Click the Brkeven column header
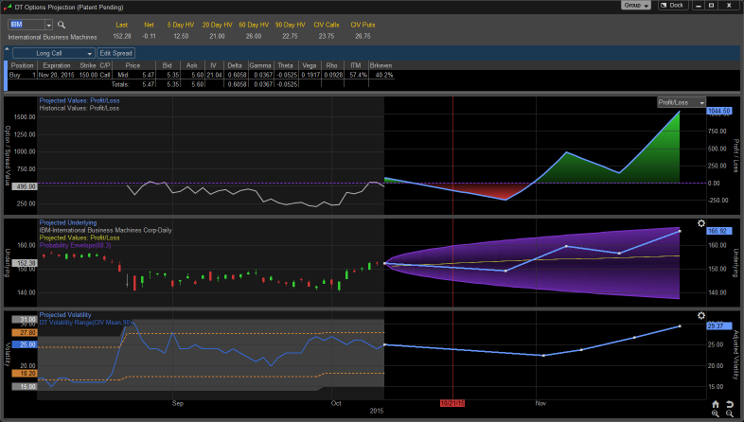 pos(381,66)
